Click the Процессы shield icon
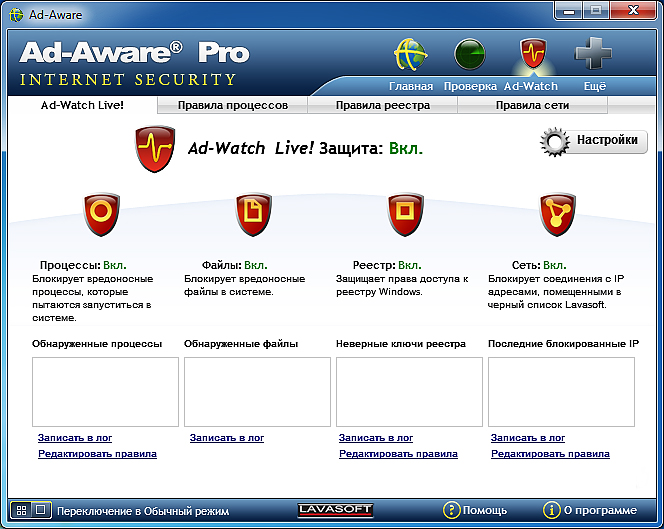This screenshot has height=529, width=664. 101,214
